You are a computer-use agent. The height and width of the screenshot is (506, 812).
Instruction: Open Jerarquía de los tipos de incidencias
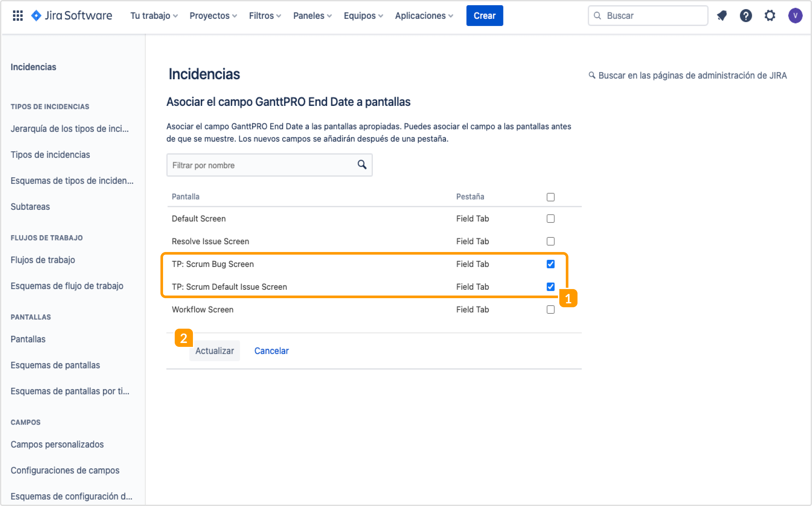click(x=70, y=129)
